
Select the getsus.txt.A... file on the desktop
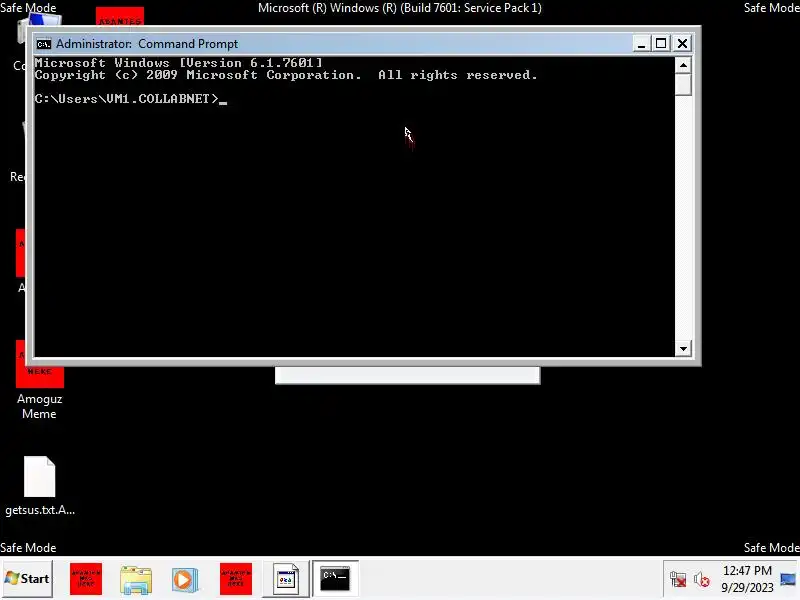40,486
